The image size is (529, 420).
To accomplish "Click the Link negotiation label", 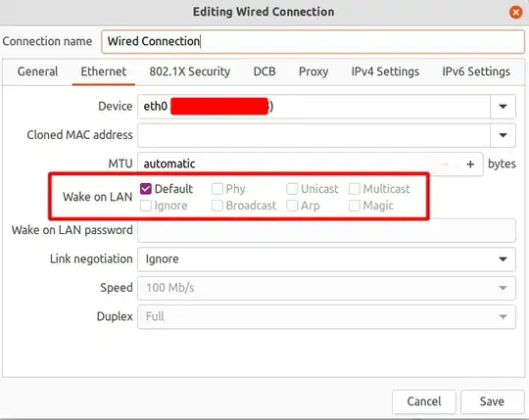I will 91,259.
